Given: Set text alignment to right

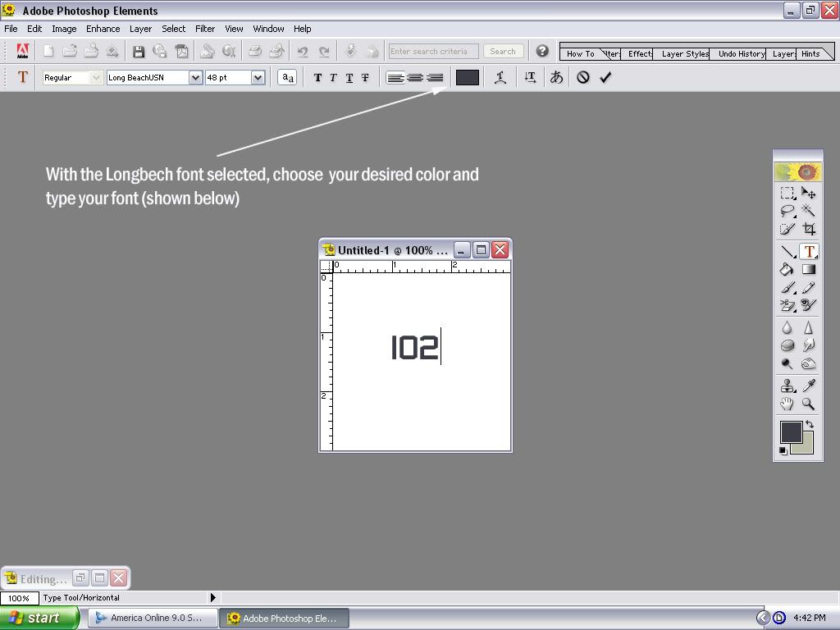Looking at the screenshot, I should [x=435, y=78].
